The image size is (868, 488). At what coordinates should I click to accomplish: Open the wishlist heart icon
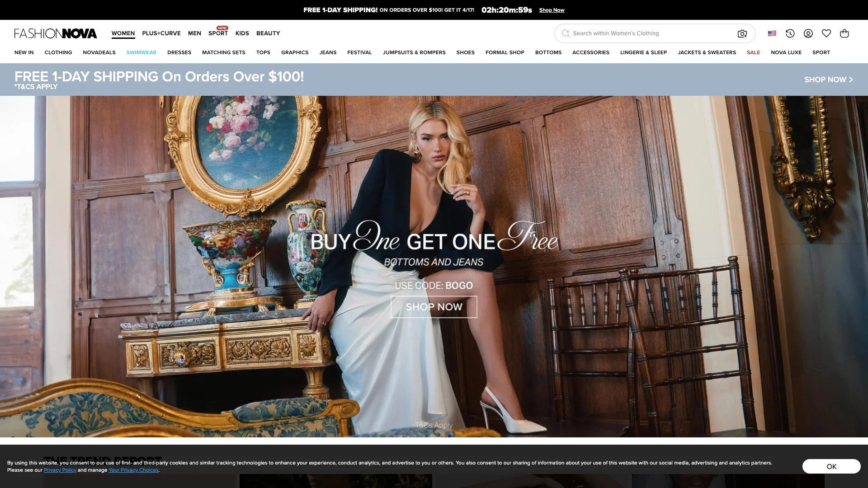tap(826, 33)
